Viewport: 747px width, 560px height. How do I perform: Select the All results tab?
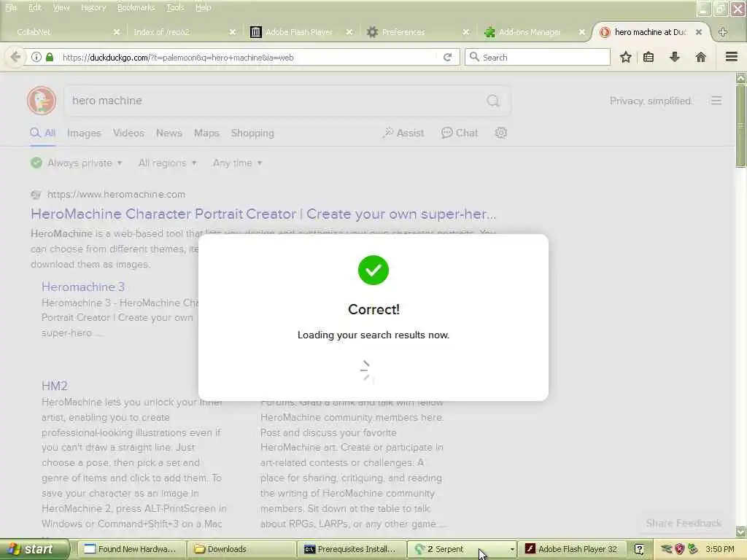pos(43,133)
